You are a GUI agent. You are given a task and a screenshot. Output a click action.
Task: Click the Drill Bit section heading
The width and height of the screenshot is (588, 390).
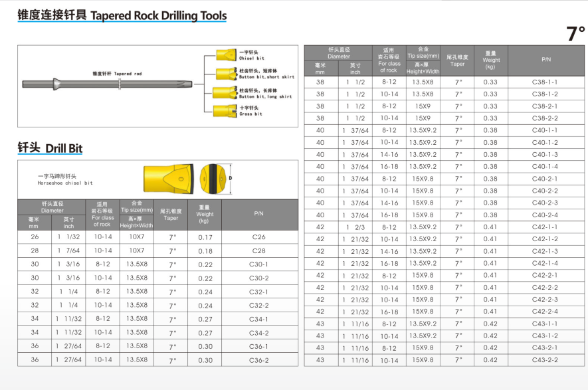point(50,148)
